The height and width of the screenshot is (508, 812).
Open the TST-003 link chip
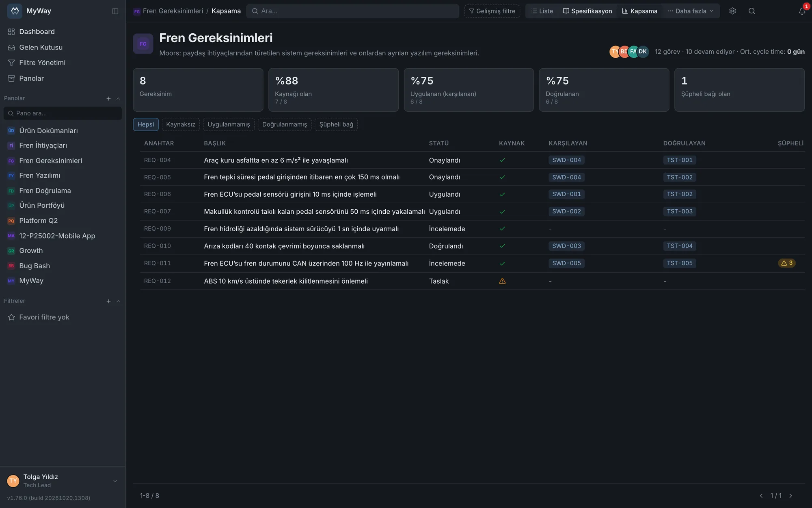tap(680, 211)
